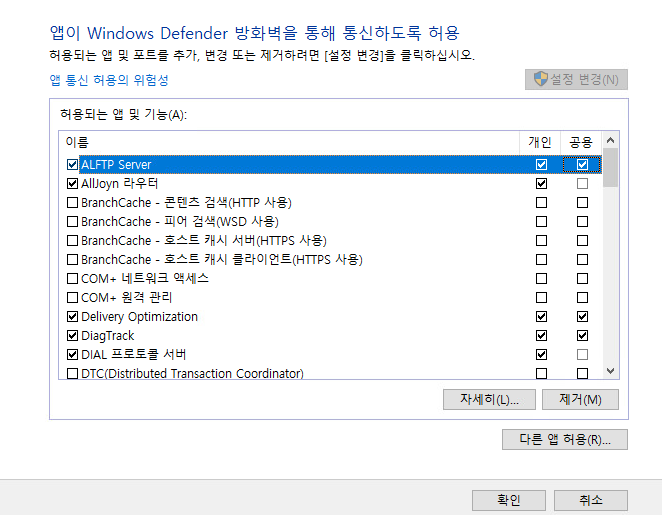Viewport: 662px width, 515px height.
Task: Check BranchCache 호스트 캐시 서버 name checkbox
Action: (x=72, y=241)
